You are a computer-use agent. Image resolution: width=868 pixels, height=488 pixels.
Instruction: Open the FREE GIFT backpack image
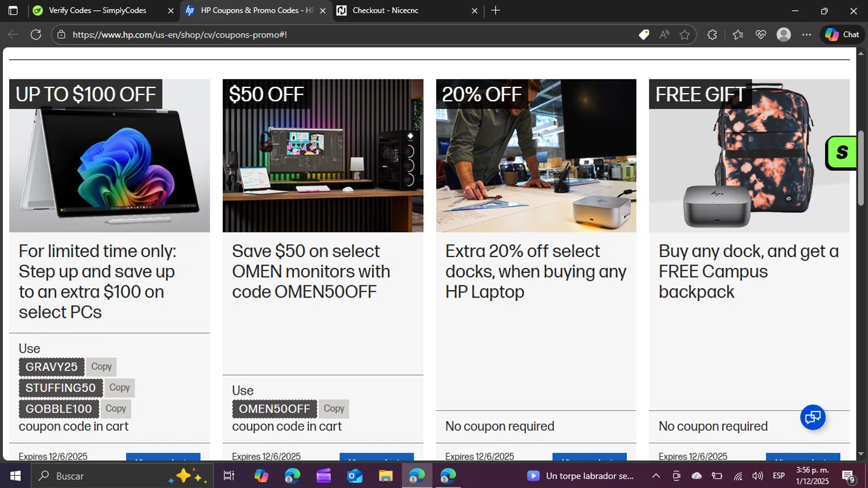click(x=749, y=156)
